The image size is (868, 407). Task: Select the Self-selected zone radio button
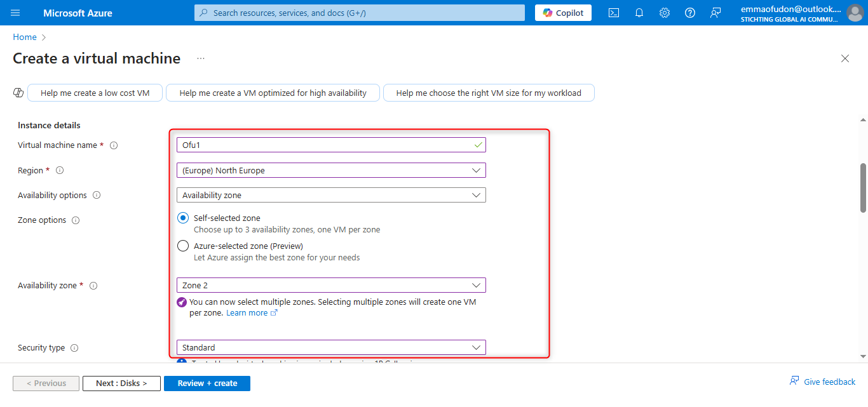pyautogui.click(x=183, y=218)
